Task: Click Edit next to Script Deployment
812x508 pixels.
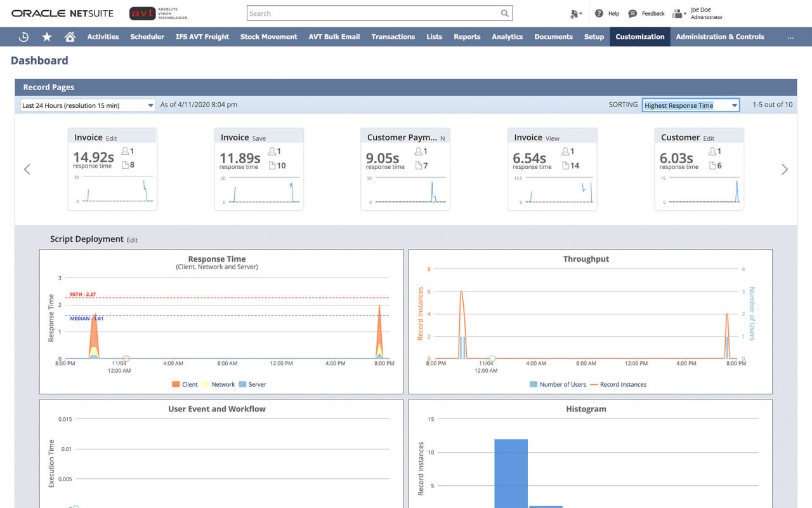Action: [x=131, y=240]
